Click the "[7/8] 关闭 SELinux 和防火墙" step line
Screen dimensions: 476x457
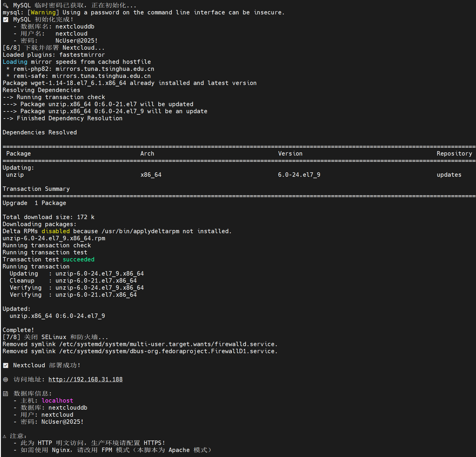56,337
